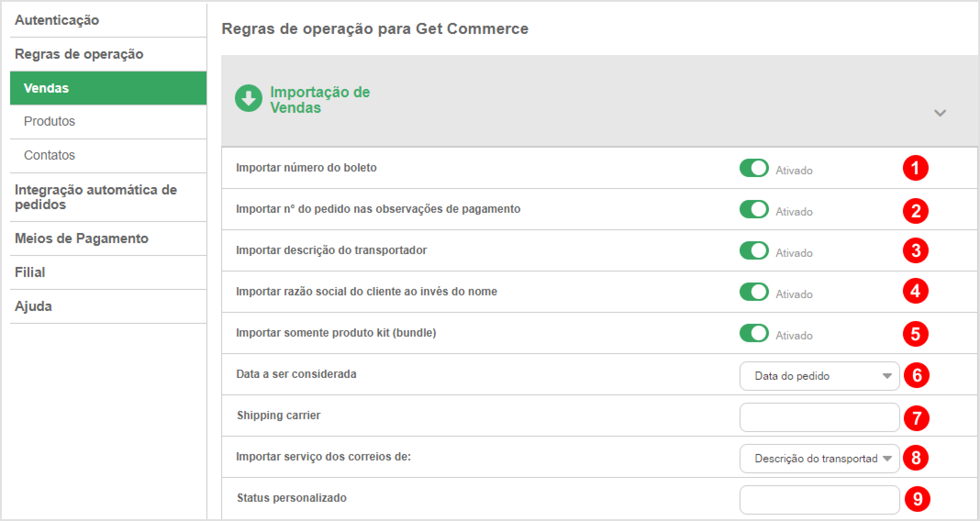
Task: Click red marker number 7
Action: pos(916,418)
